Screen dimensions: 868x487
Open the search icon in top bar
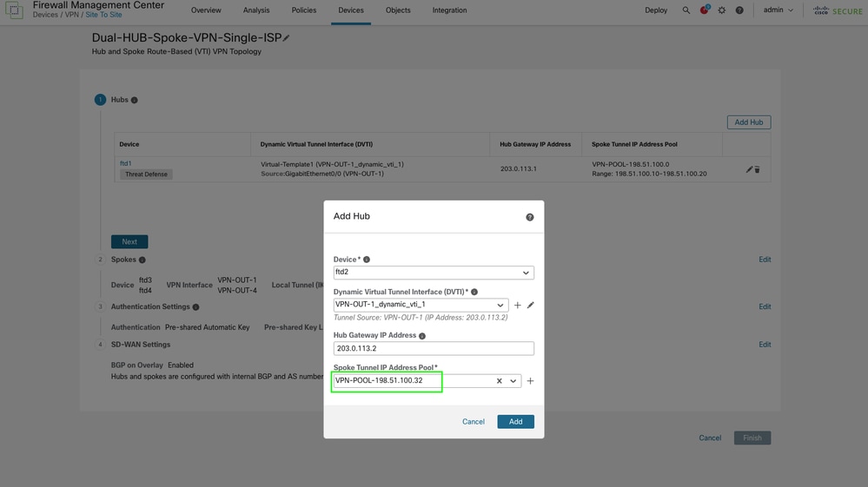tap(686, 10)
